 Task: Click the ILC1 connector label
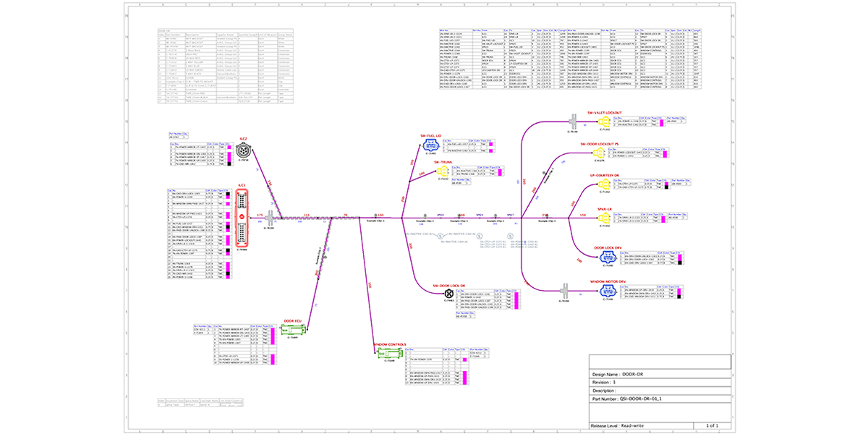242,185
